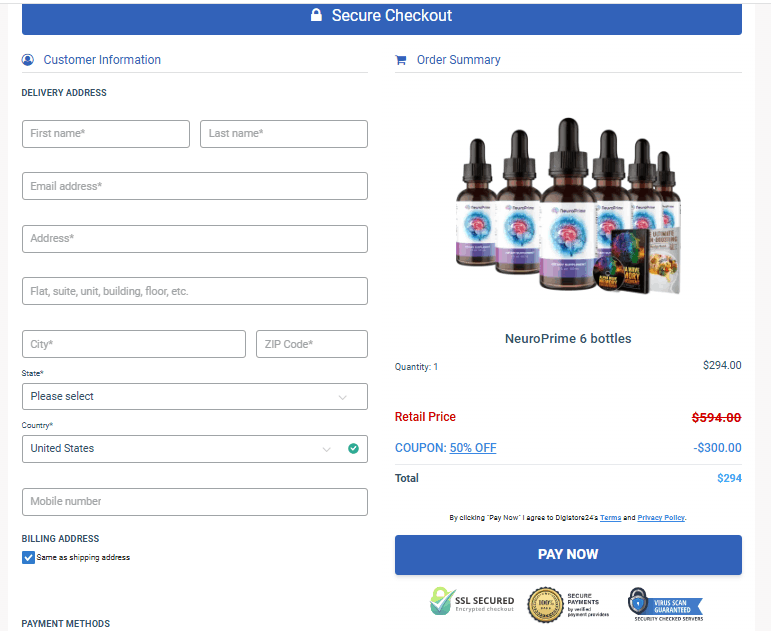Open the Country dropdown showing United States
The width and height of the screenshot is (771, 631).
(195, 449)
